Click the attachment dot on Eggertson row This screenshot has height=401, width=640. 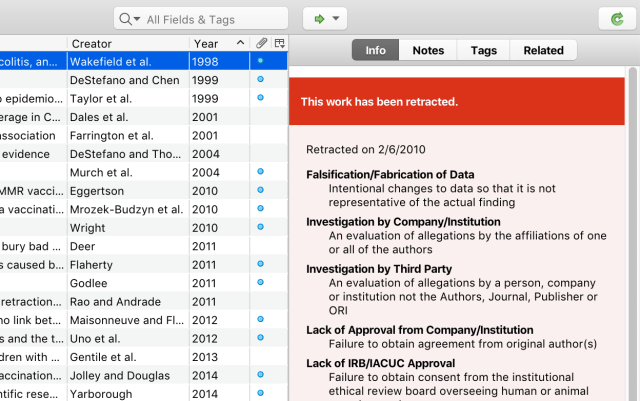coord(261,190)
